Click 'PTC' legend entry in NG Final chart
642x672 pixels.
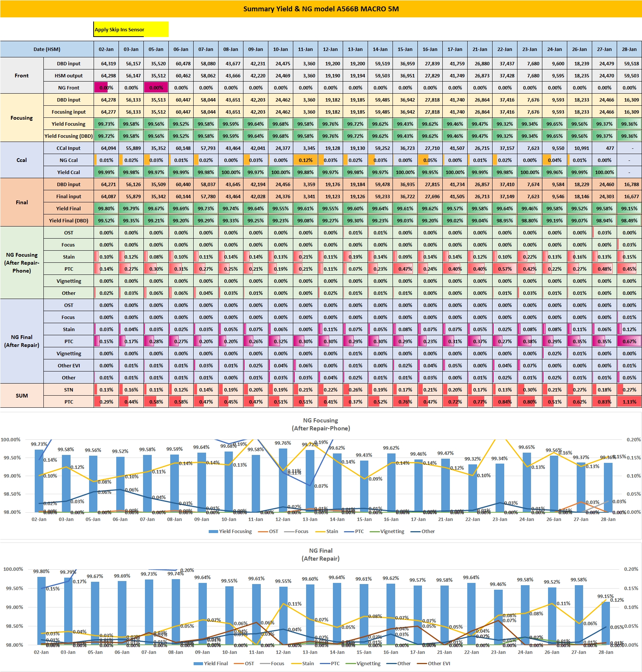tap(330, 663)
